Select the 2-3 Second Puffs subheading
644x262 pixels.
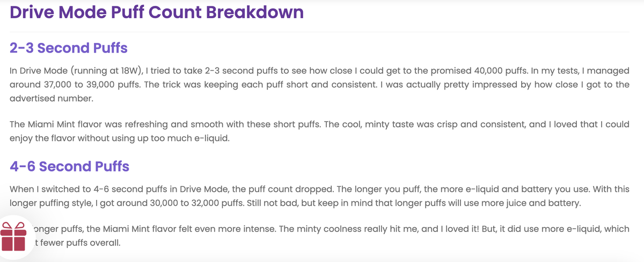coord(69,48)
